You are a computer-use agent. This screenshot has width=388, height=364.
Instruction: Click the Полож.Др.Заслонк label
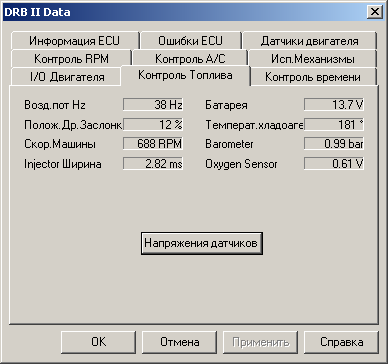pos(73,125)
